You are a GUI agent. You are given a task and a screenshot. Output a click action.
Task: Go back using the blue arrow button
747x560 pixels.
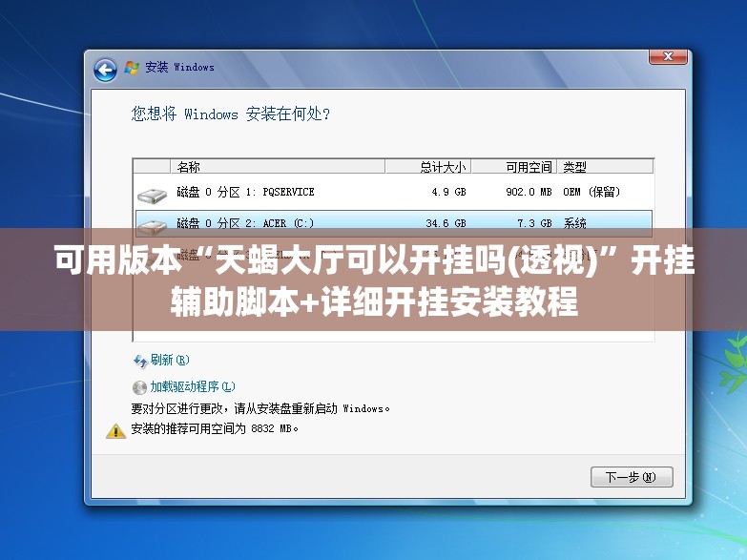click(105, 71)
